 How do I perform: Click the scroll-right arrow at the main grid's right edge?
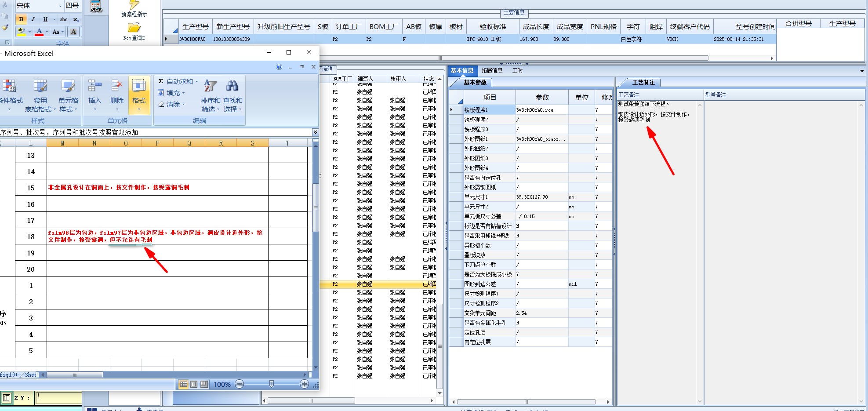772,58
